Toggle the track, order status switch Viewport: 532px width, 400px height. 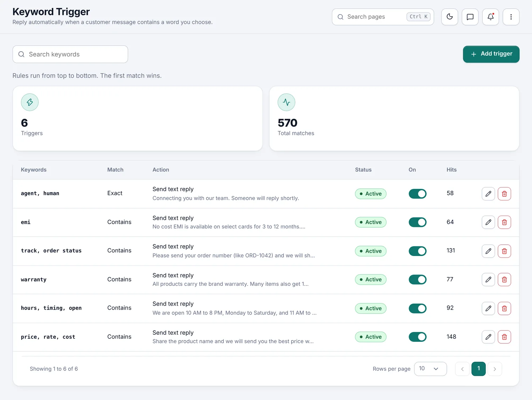point(417,251)
